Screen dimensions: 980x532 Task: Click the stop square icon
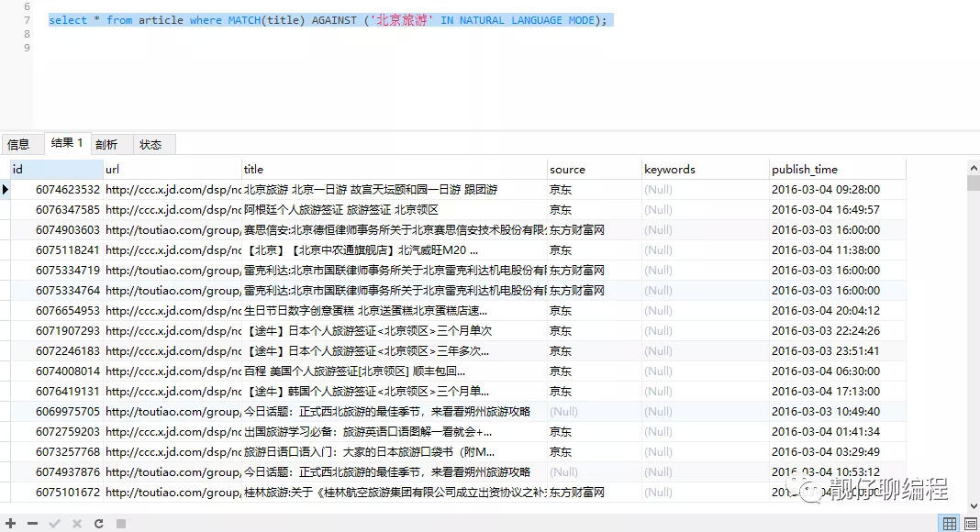point(119,524)
